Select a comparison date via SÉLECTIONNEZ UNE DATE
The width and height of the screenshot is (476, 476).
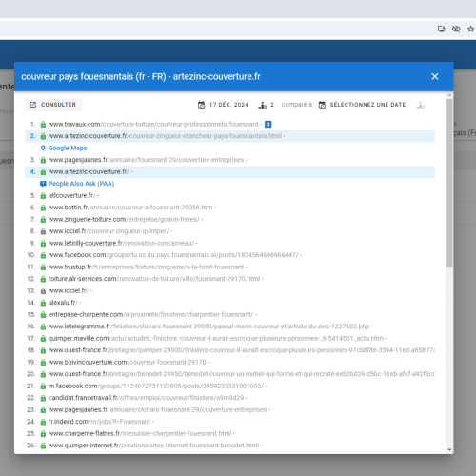(367, 105)
